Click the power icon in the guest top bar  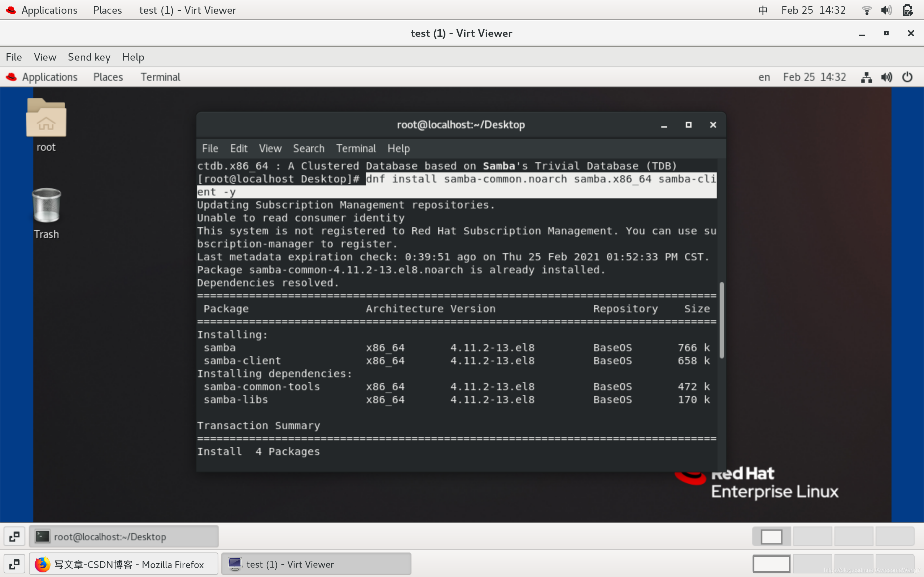tap(908, 77)
